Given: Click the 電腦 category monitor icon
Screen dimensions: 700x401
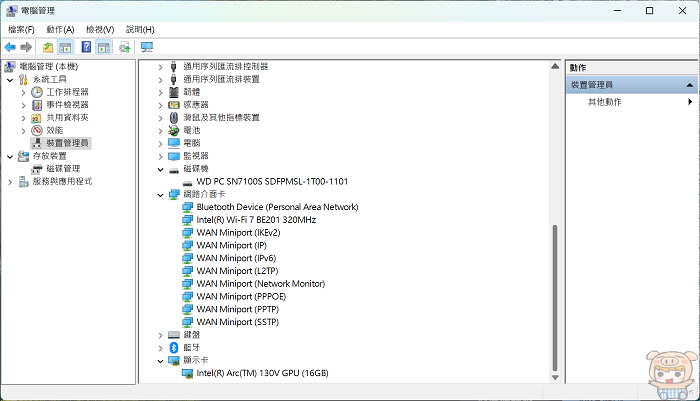Looking at the screenshot, I should (174, 143).
